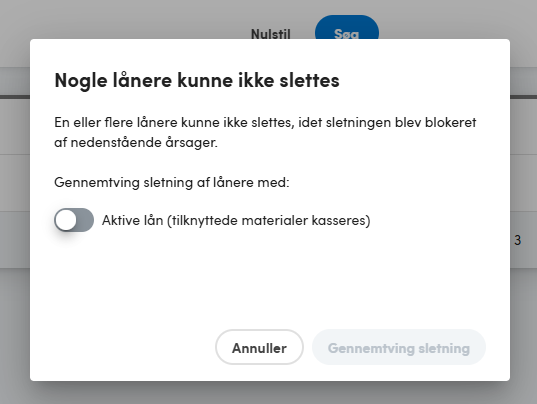Click the line starting En eller flere lånere
The image size is (537, 404).
coord(265,122)
